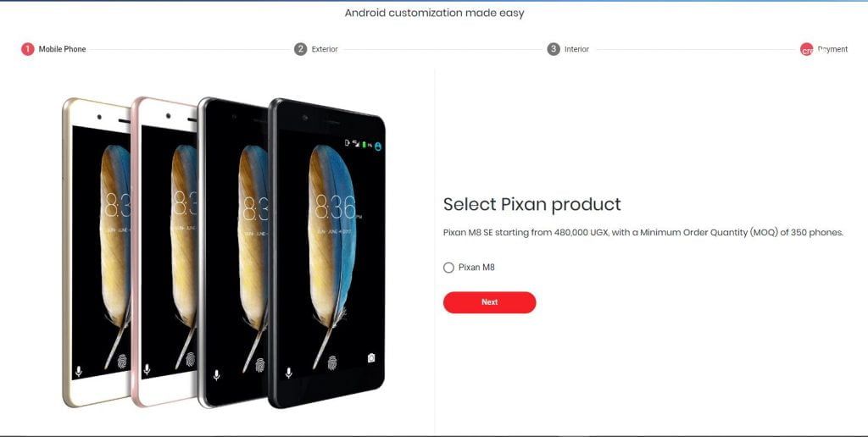Click the Pixan M8 option label
This screenshot has width=868, height=437.
pos(476,268)
